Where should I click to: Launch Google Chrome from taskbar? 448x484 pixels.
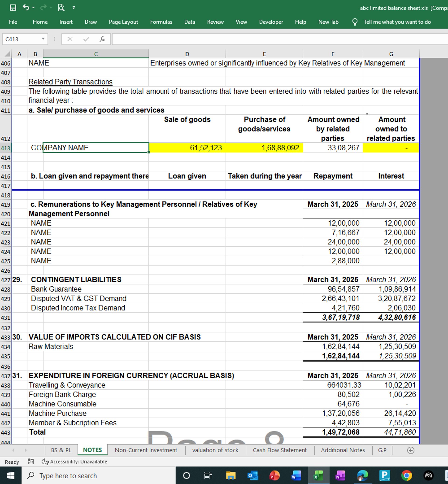(x=406, y=476)
